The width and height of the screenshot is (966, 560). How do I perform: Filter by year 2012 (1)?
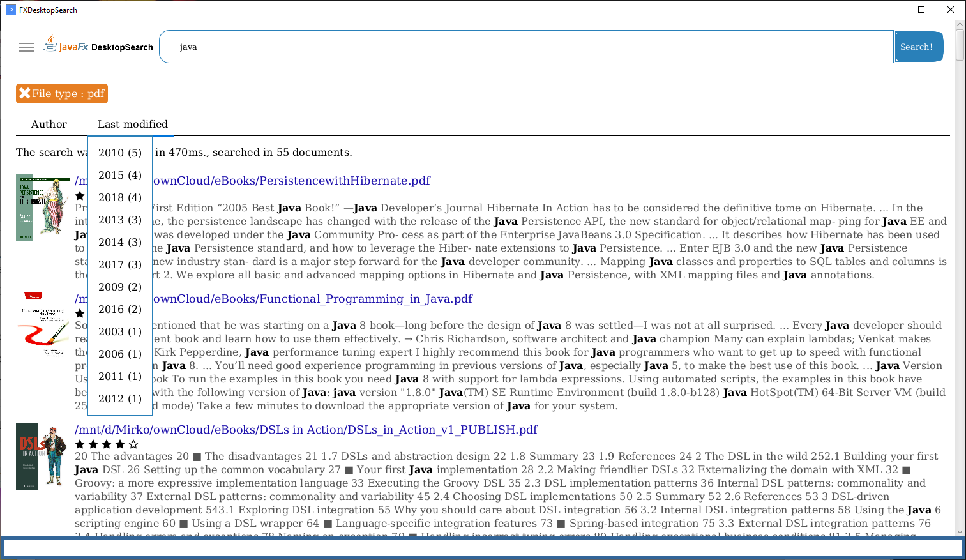(120, 398)
